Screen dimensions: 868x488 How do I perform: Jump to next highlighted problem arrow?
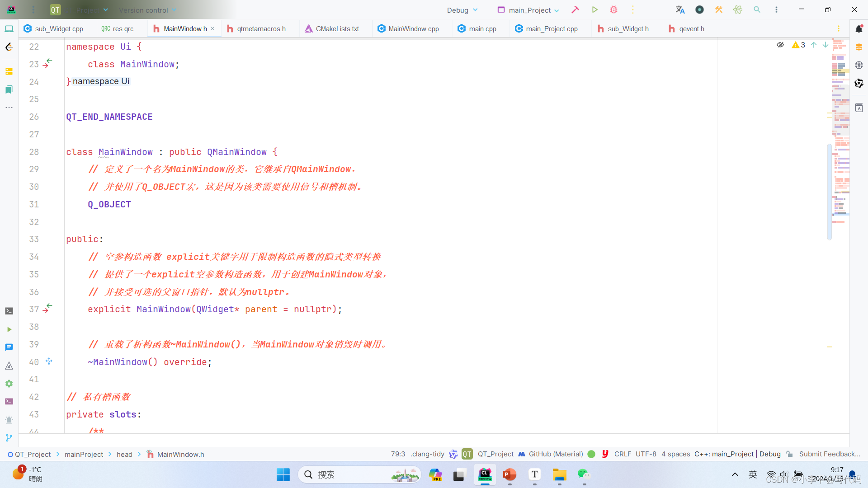coord(826,45)
